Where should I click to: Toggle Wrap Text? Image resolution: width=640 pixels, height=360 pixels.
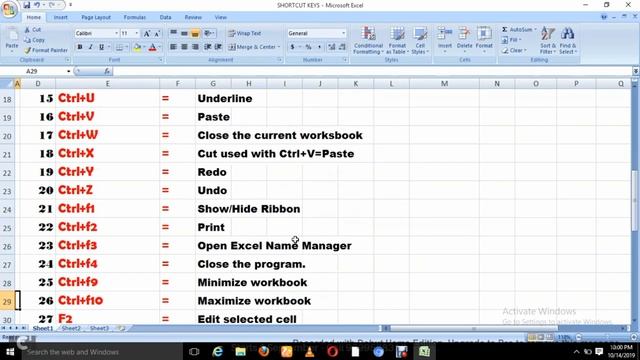click(x=244, y=33)
